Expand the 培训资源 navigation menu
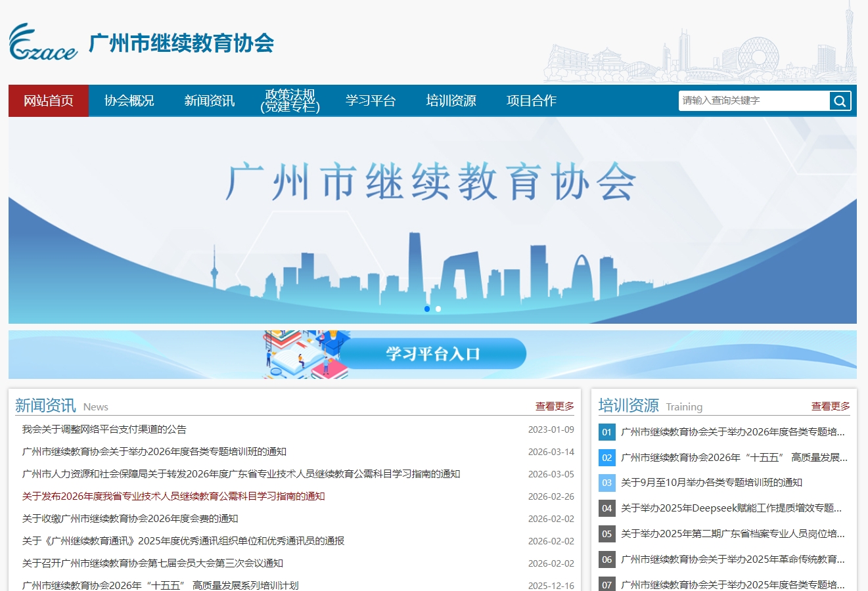Screen dimensions: 868x591 tap(451, 101)
